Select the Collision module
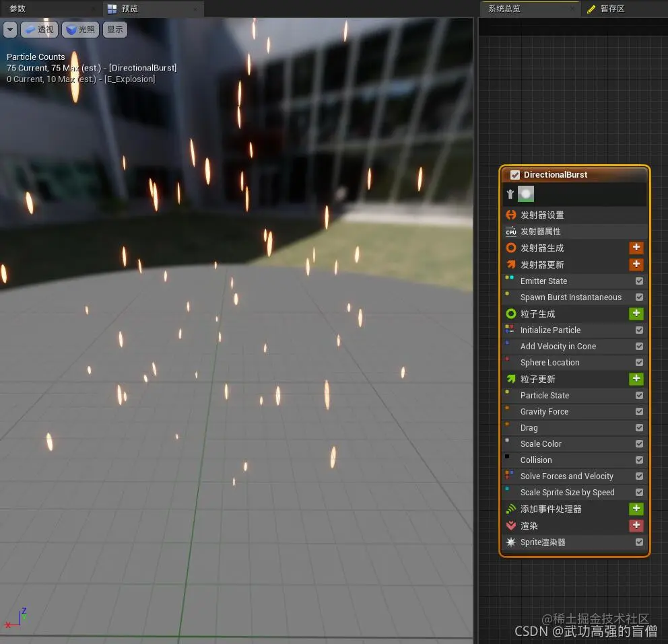Image resolution: width=668 pixels, height=644 pixels. click(574, 460)
